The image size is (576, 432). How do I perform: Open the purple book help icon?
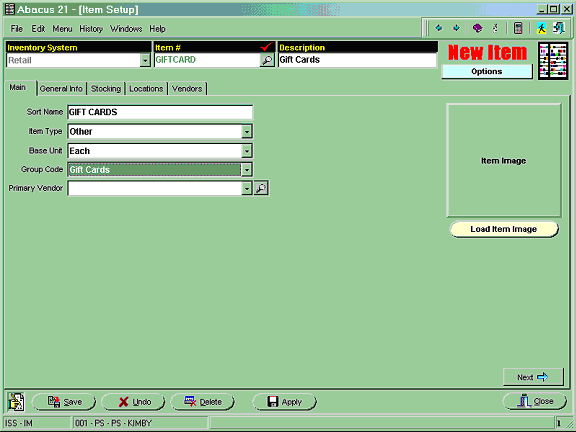click(x=477, y=28)
